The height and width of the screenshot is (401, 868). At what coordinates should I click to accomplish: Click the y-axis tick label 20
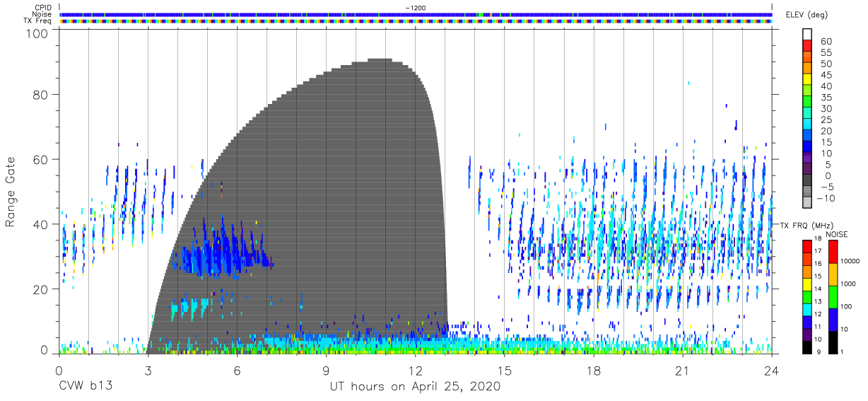point(41,290)
